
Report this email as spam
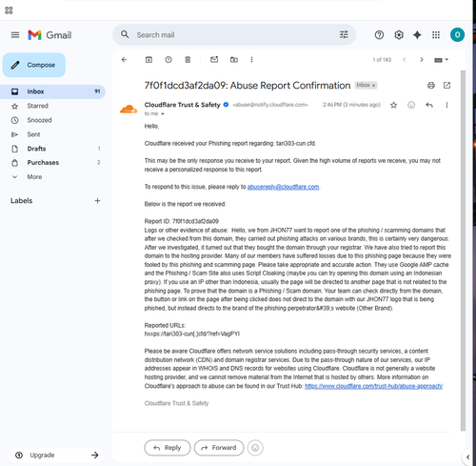click(x=169, y=60)
